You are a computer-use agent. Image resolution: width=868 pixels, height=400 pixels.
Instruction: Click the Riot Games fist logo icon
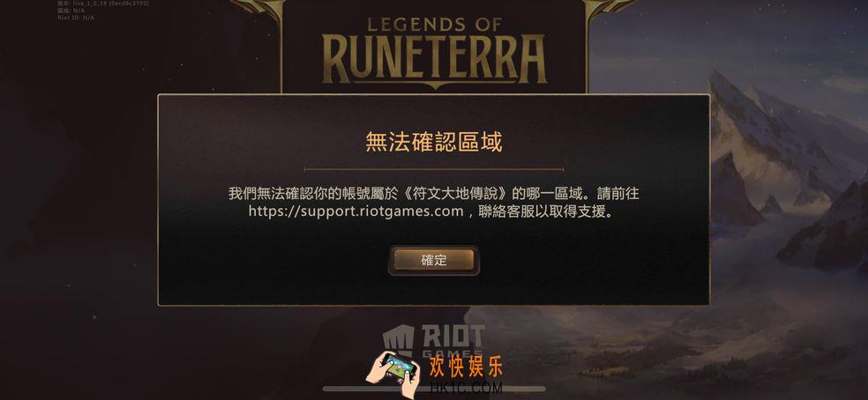click(x=398, y=339)
